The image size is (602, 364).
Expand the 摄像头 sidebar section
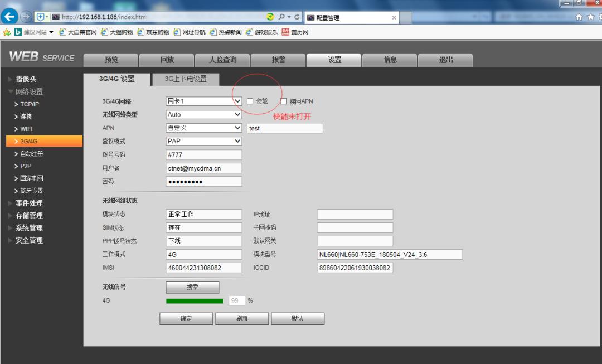26,80
